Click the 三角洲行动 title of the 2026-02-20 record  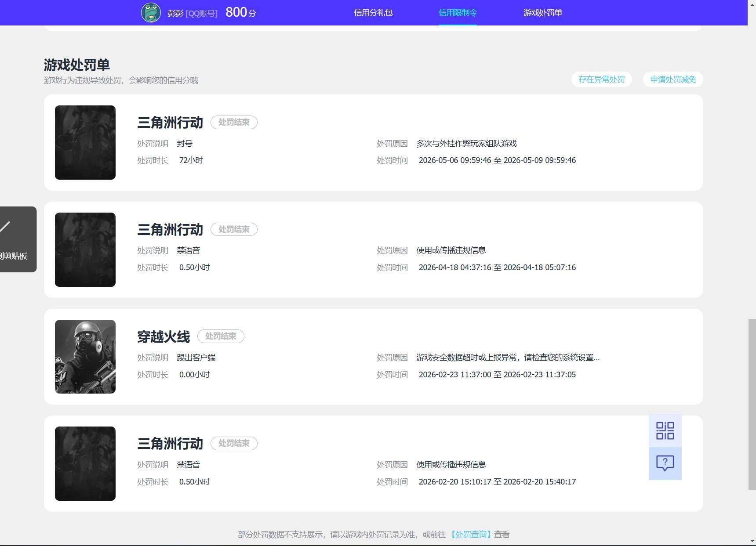170,444
